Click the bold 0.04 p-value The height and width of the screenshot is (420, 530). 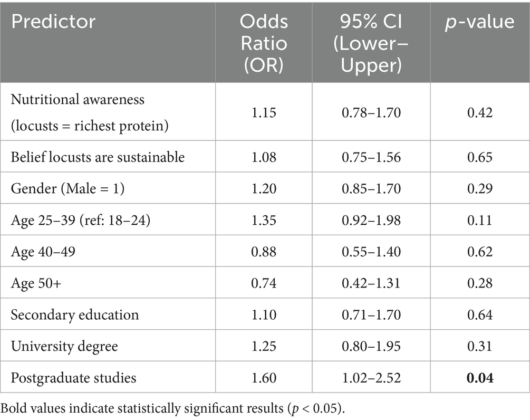[x=479, y=378]
